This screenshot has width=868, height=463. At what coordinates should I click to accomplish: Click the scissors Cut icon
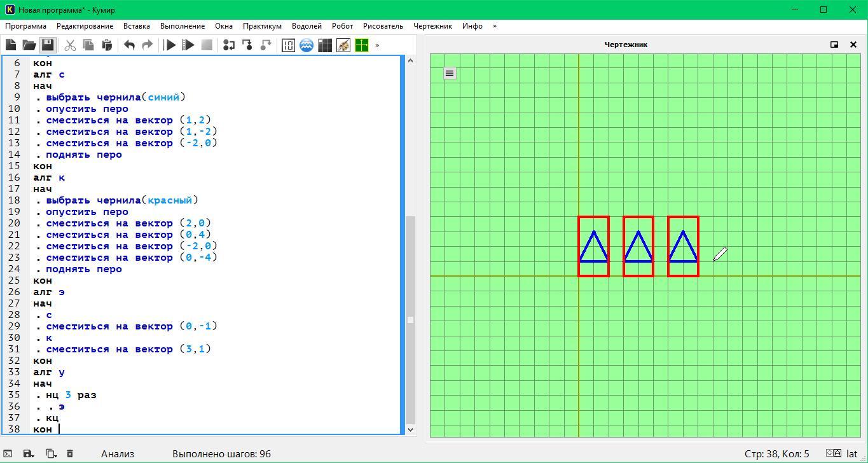[x=70, y=45]
